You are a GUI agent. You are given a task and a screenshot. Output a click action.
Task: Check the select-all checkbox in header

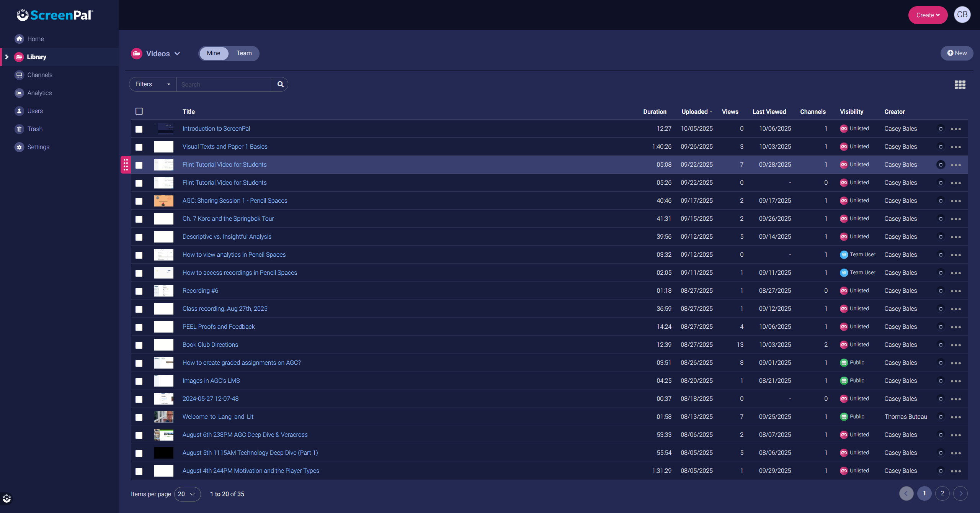click(x=139, y=111)
